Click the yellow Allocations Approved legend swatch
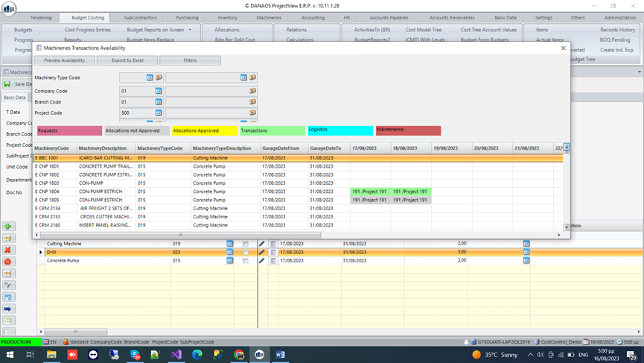 click(205, 130)
